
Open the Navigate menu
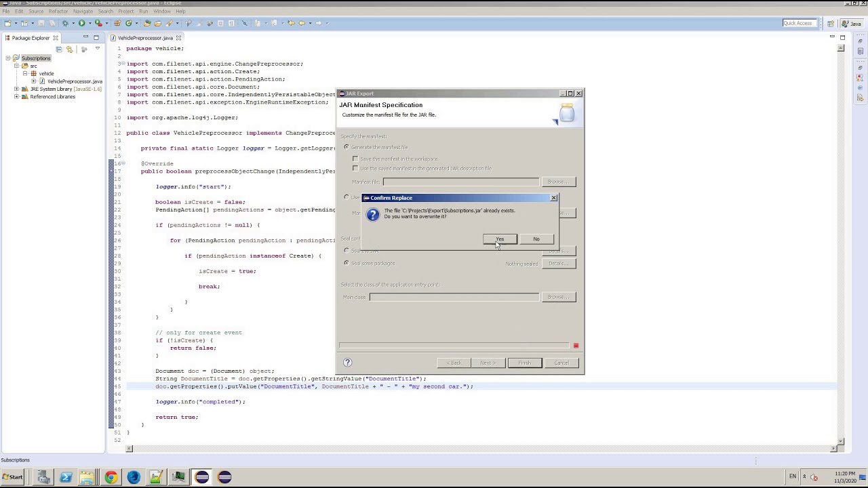click(x=83, y=12)
